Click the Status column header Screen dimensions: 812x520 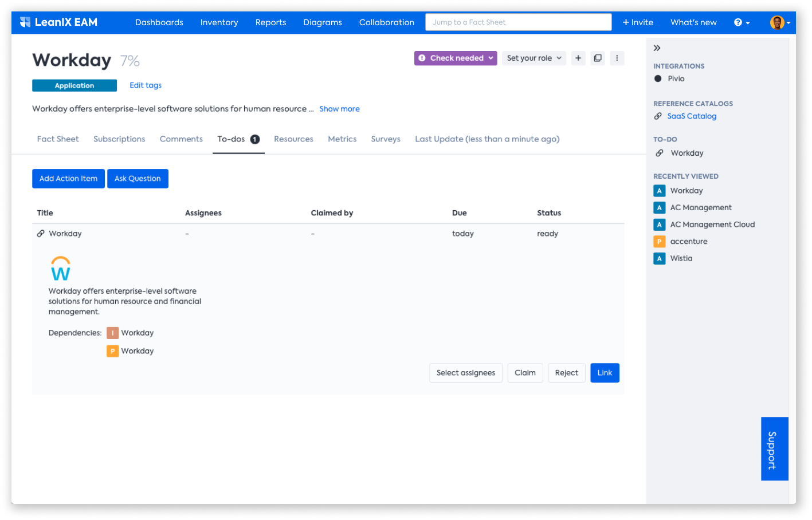click(549, 213)
